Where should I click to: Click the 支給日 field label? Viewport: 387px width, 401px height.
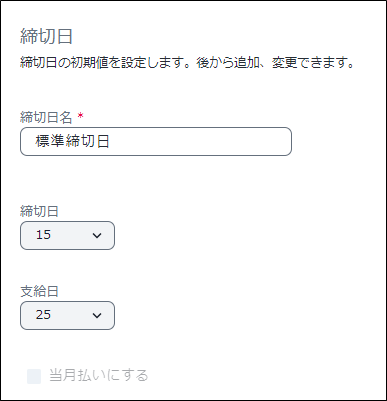pyautogui.click(x=39, y=291)
